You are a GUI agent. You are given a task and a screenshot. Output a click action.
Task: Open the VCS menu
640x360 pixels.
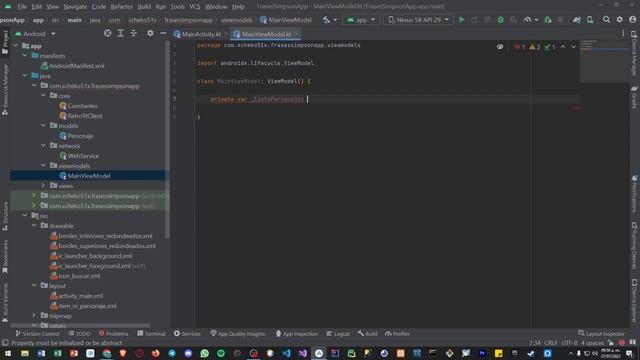click(195, 7)
